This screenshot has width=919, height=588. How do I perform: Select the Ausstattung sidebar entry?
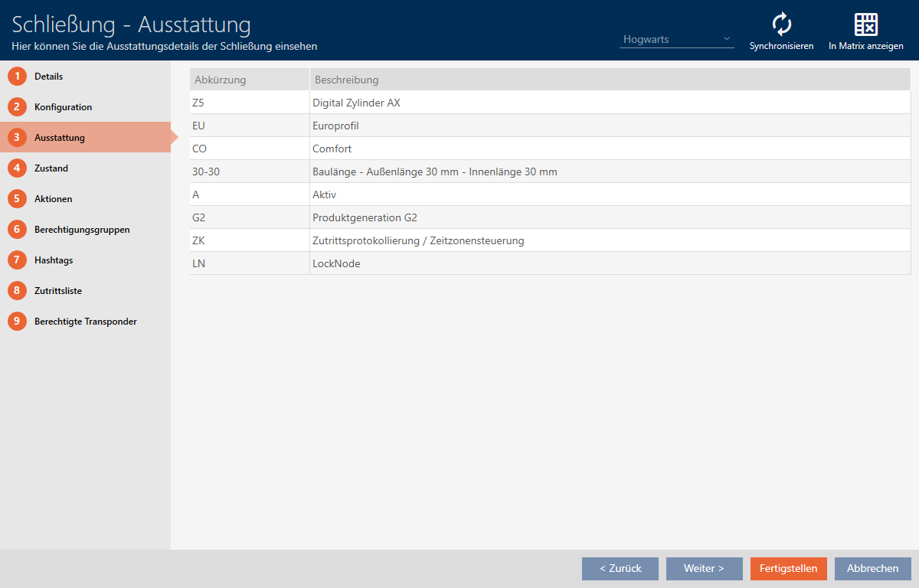tap(60, 138)
